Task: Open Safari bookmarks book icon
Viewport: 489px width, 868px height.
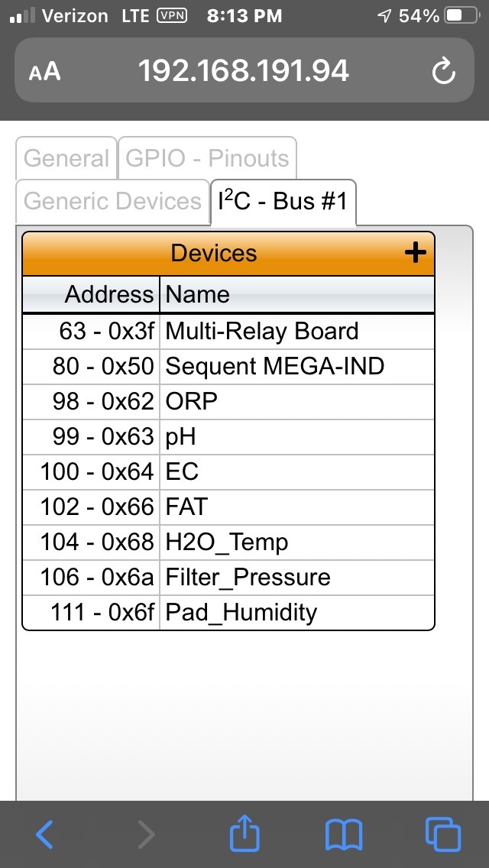Action: [x=343, y=835]
